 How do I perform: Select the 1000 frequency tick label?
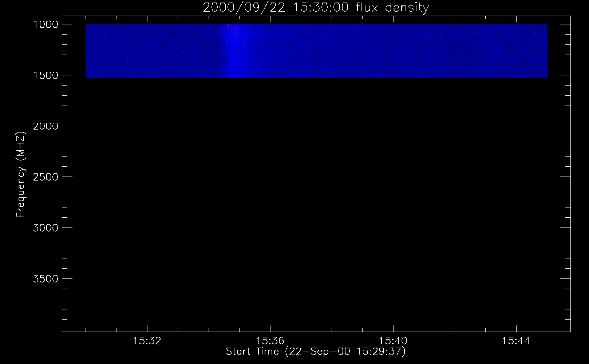point(46,24)
